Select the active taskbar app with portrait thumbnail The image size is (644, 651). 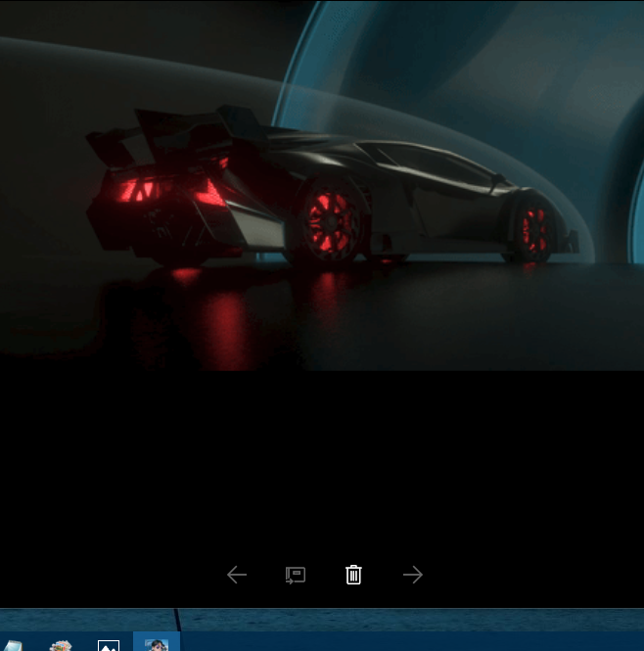(x=157, y=642)
